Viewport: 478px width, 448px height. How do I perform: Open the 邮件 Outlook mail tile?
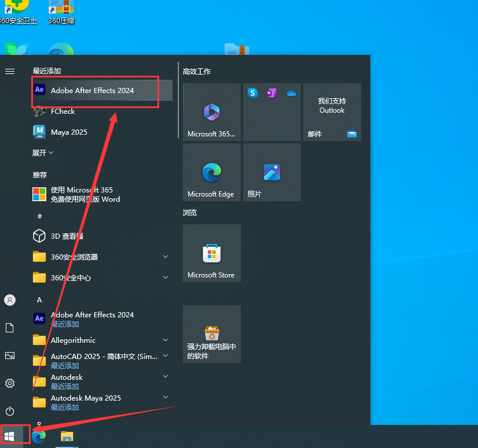[332, 112]
